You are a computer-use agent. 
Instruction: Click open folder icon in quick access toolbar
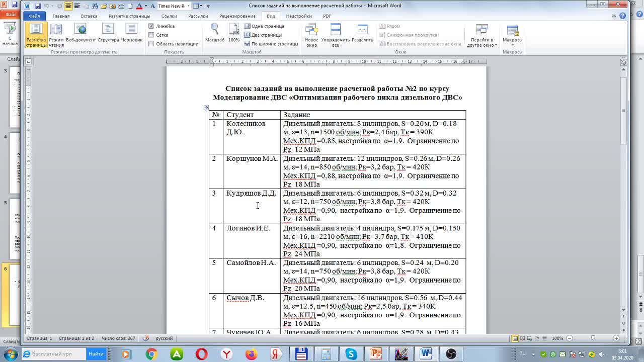103,6
